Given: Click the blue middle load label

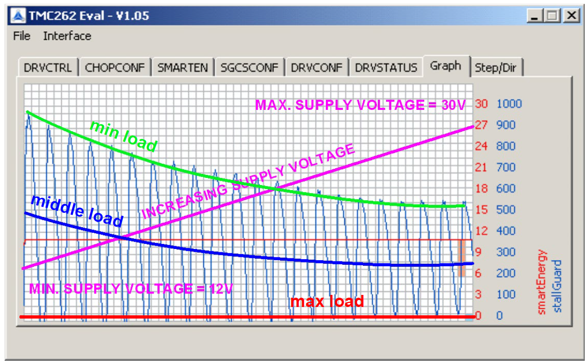Looking at the screenshot, I should pyautogui.click(x=78, y=211).
